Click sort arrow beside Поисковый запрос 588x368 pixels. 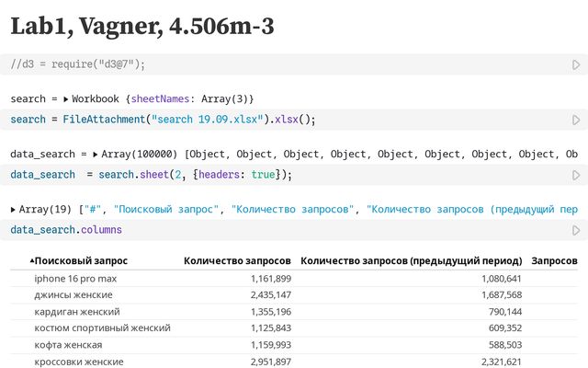click(x=32, y=261)
